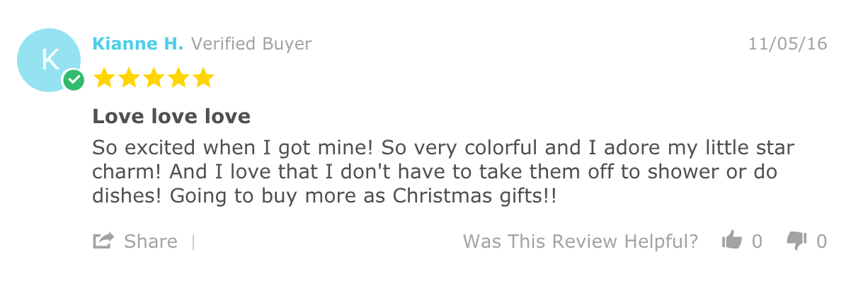Click the thumbs up vote count

[x=757, y=241]
